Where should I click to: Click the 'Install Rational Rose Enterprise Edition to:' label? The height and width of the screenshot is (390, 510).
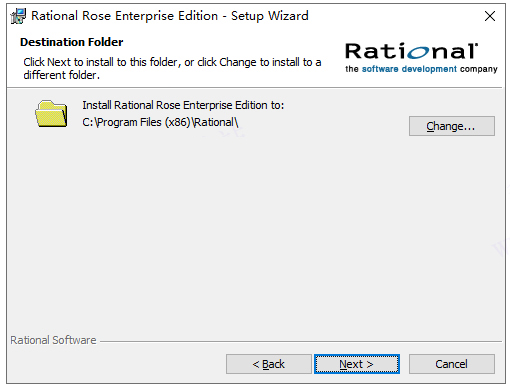tap(183, 105)
